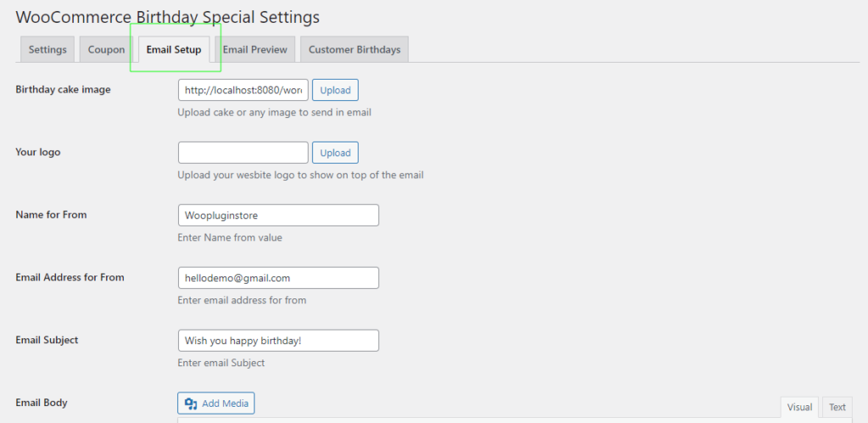Go to the Customer Birthdays tab
The image size is (868, 423).
coord(354,49)
